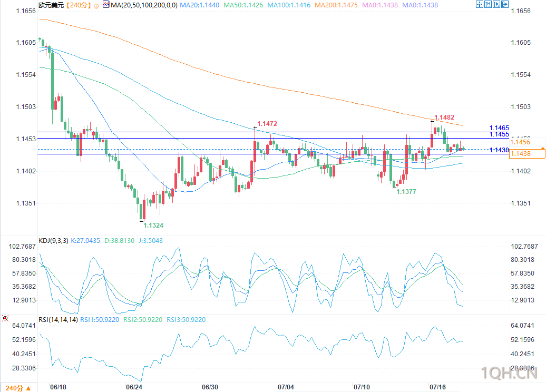Click the 欧元美元 symbol name
Screen dimensions: 546x392
tap(51, 5)
